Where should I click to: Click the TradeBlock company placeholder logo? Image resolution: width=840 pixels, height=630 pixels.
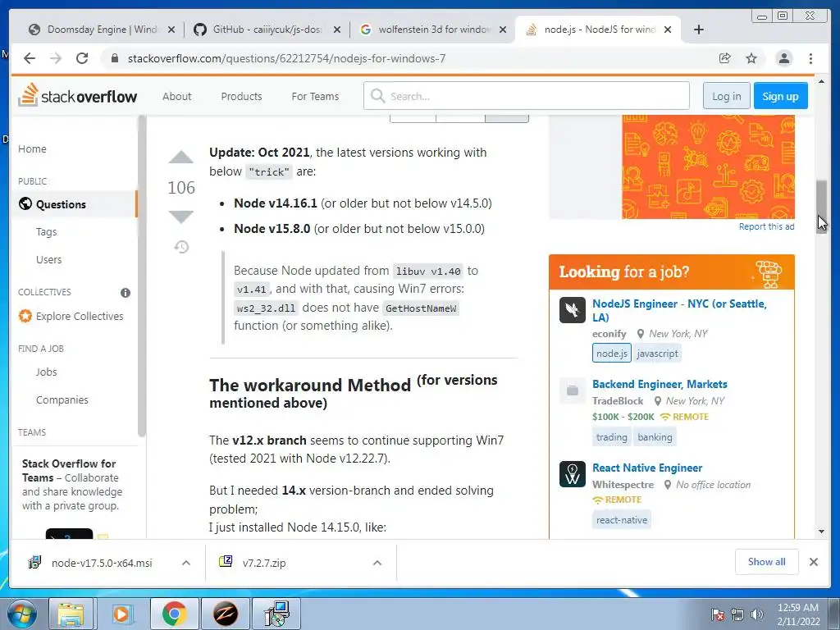click(572, 390)
